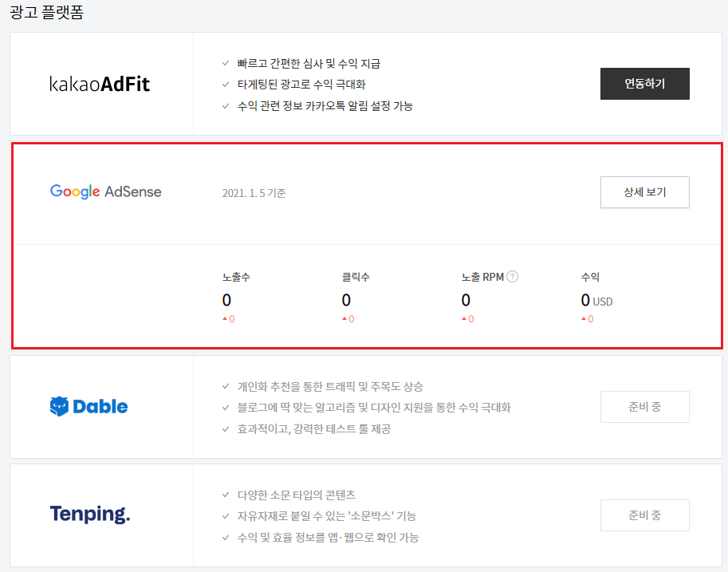Click the 광고 플랫폼 heading
The image size is (728, 572).
[46, 12]
